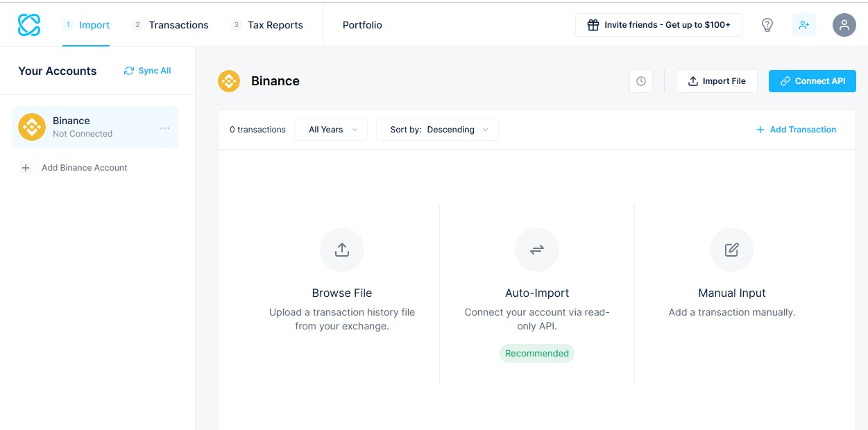Click the Import File button
Screen dimensions: 868x430
click(x=716, y=81)
